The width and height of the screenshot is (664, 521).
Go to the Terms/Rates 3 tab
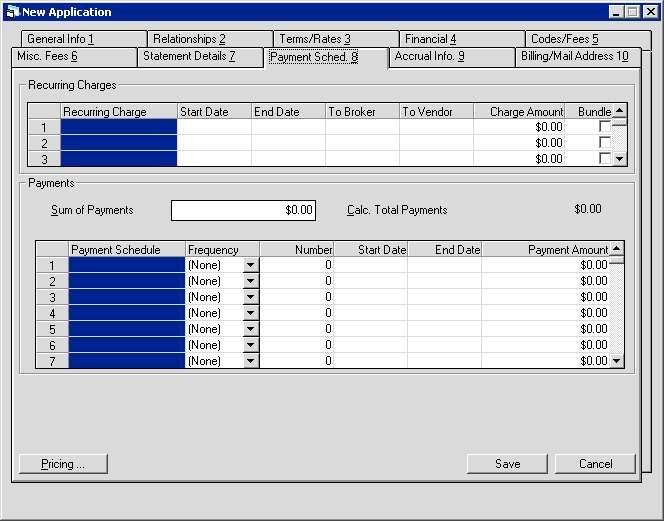pos(336,39)
